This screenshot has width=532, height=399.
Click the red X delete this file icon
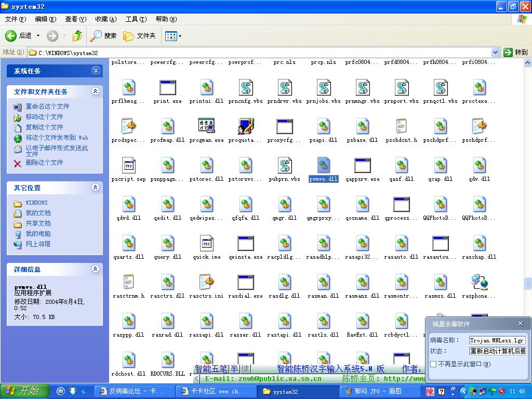point(18,163)
